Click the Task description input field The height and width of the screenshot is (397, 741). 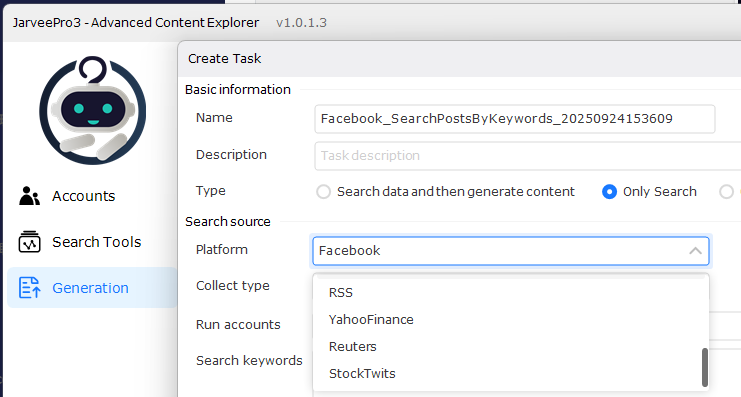click(x=528, y=155)
